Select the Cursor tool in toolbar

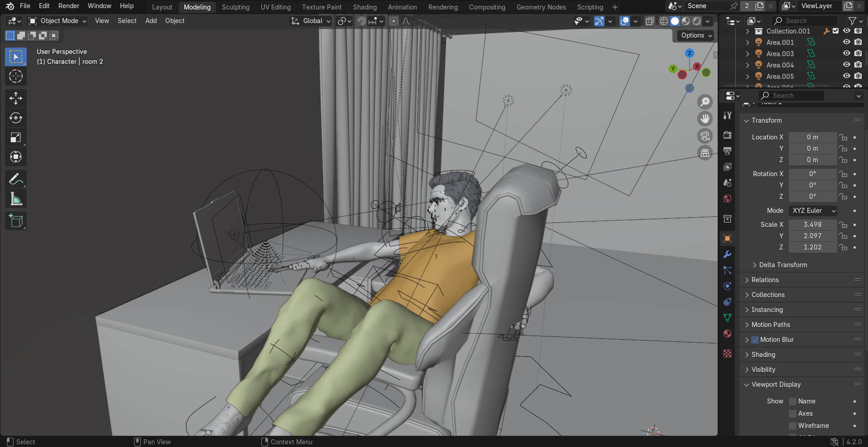coord(16,76)
